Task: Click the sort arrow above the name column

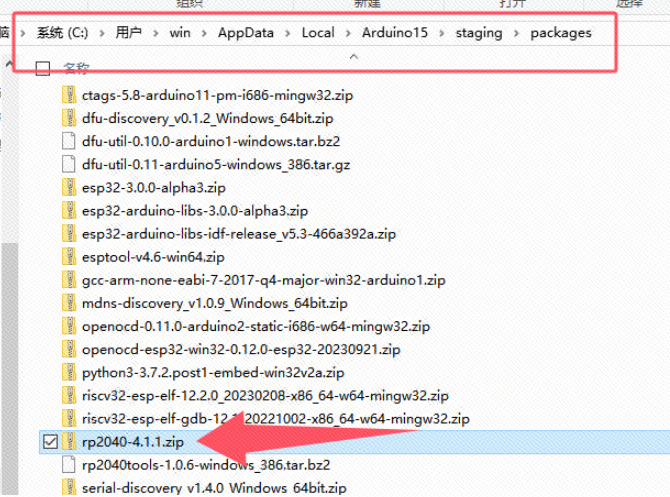Action: (354, 56)
